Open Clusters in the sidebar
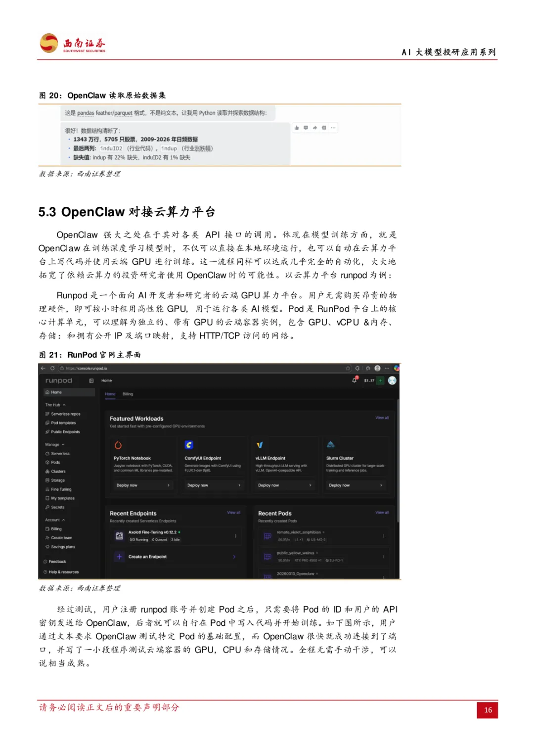The width and height of the screenshot is (534, 756). [x=55, y=471]
